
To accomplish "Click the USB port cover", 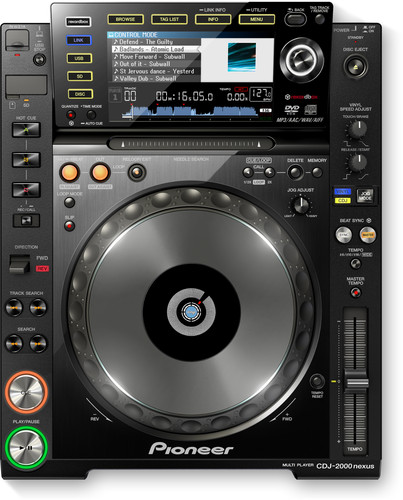I will coord(17,41).
